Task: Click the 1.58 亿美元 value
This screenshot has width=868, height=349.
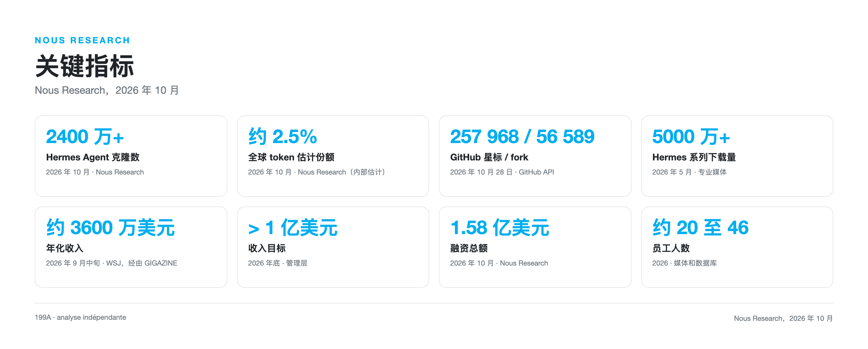Action: [499, 228]
